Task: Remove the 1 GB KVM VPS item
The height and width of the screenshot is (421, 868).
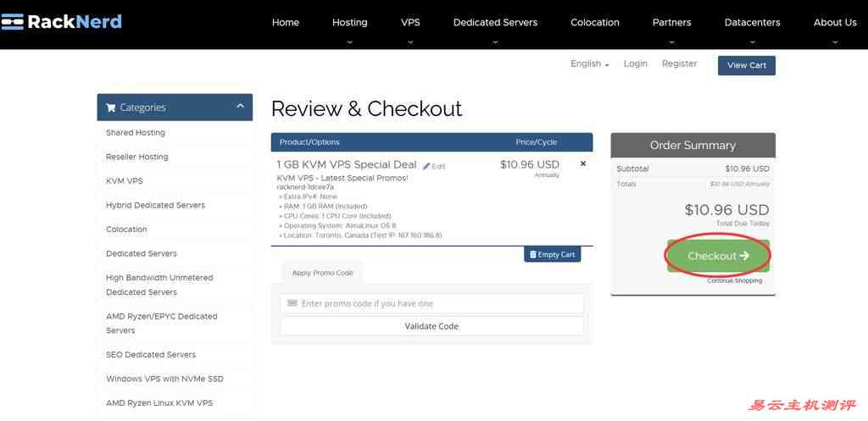Action: point(583,163)
